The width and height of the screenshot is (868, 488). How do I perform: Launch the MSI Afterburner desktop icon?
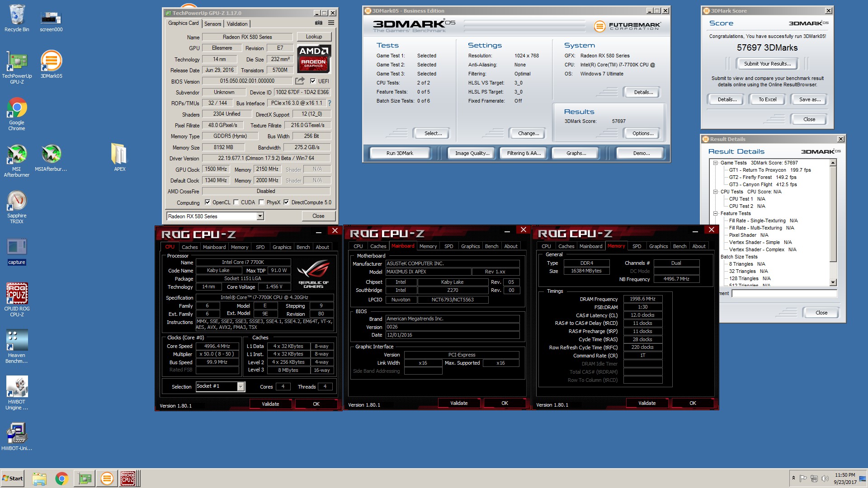click(17, 161)
